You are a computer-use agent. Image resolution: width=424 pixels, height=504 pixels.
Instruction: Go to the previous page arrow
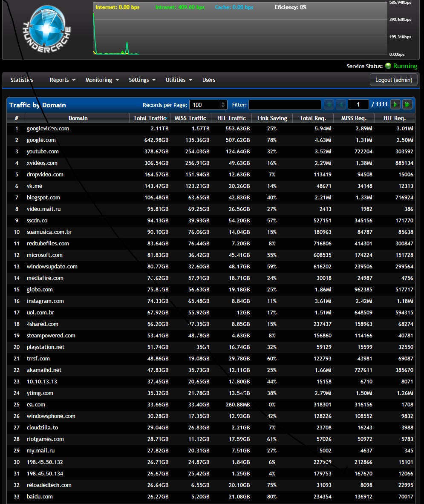click(341, 104)
